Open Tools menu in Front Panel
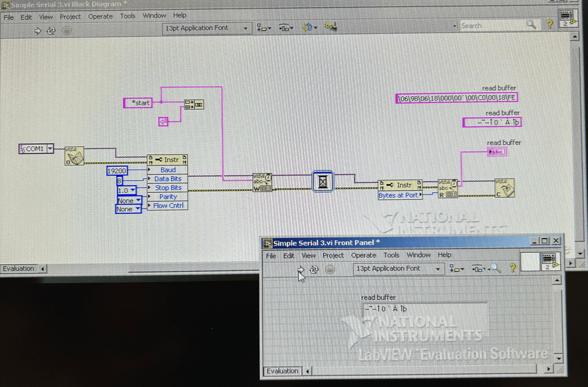588x387 pixels. pos(391,255)
